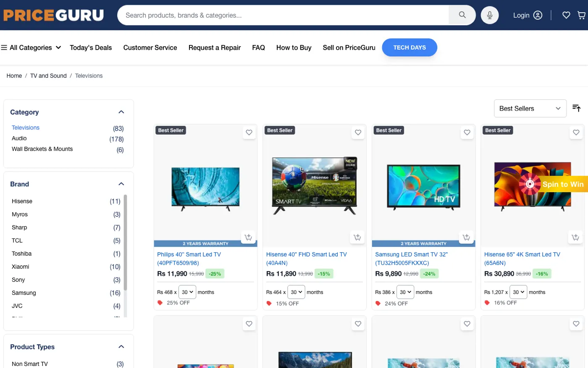
Task: Select Audio category filter
Action: tap(19, 138)
